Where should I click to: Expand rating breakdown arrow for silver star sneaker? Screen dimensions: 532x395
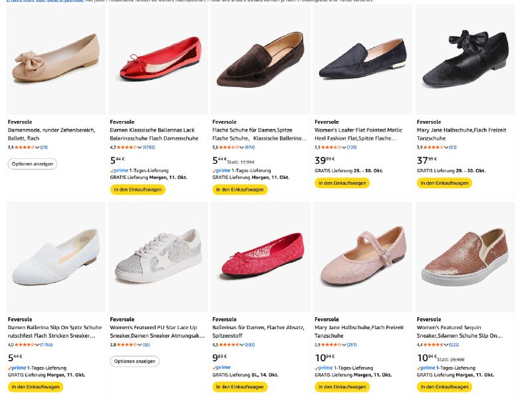(x=139, y=344)
